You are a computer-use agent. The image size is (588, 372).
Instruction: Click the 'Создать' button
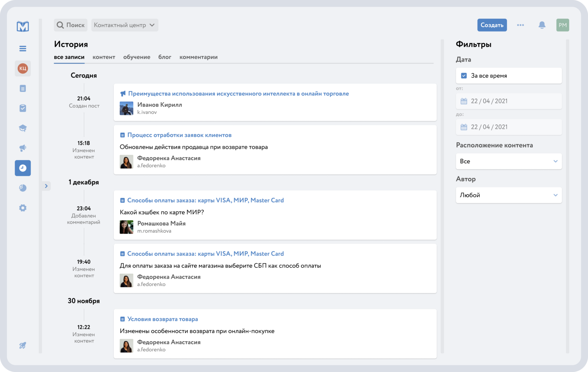pyautogui.click(x=492, y=25)
